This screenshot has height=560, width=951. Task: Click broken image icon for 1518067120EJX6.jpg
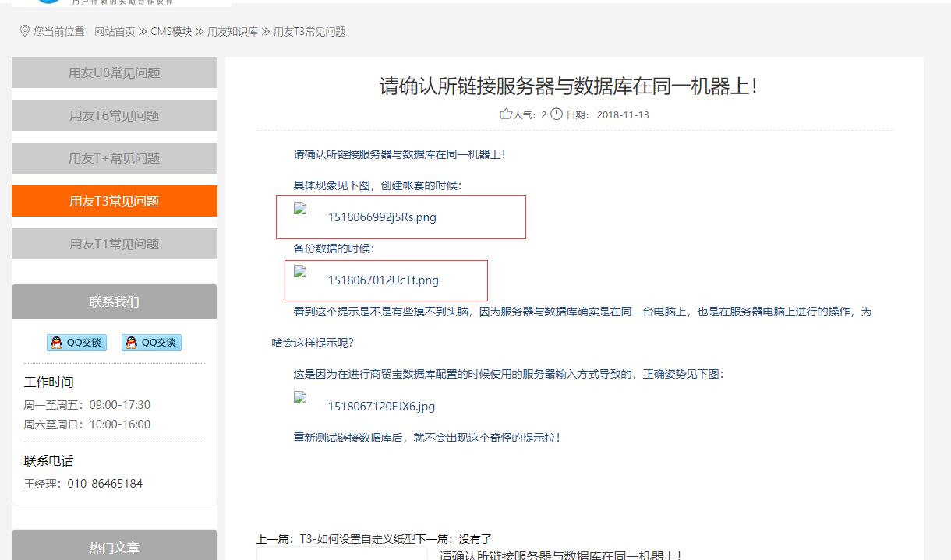[300, 397]
